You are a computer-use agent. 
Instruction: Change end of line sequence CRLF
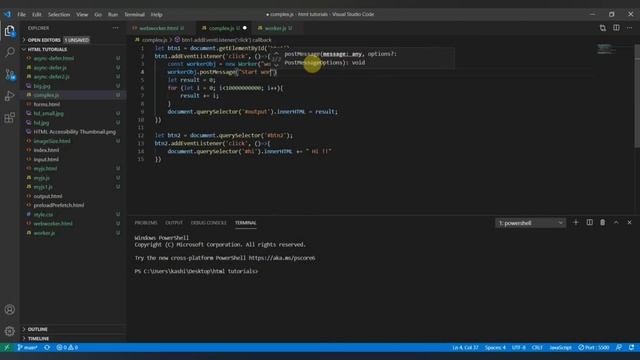537,347
